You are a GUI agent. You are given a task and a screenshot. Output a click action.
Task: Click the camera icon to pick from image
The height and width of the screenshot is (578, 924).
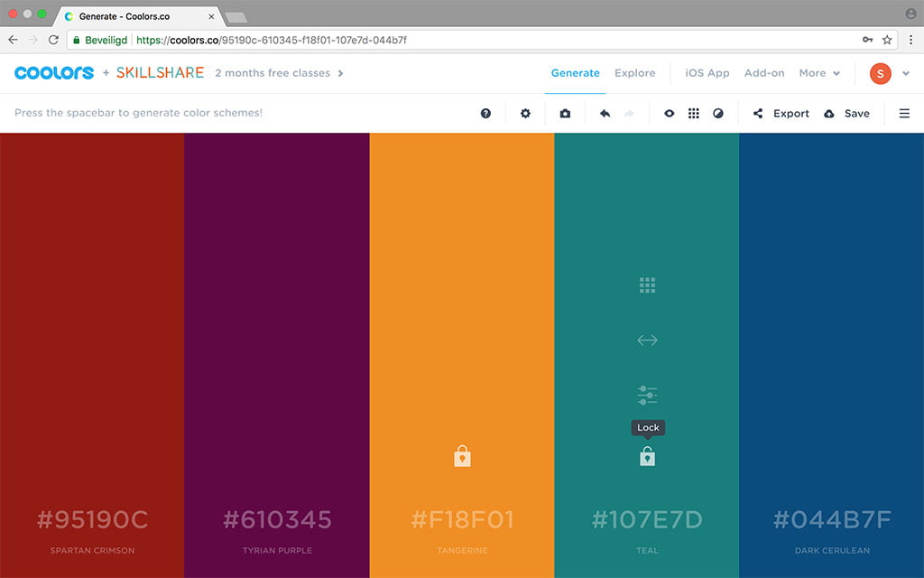pos(565,114)
